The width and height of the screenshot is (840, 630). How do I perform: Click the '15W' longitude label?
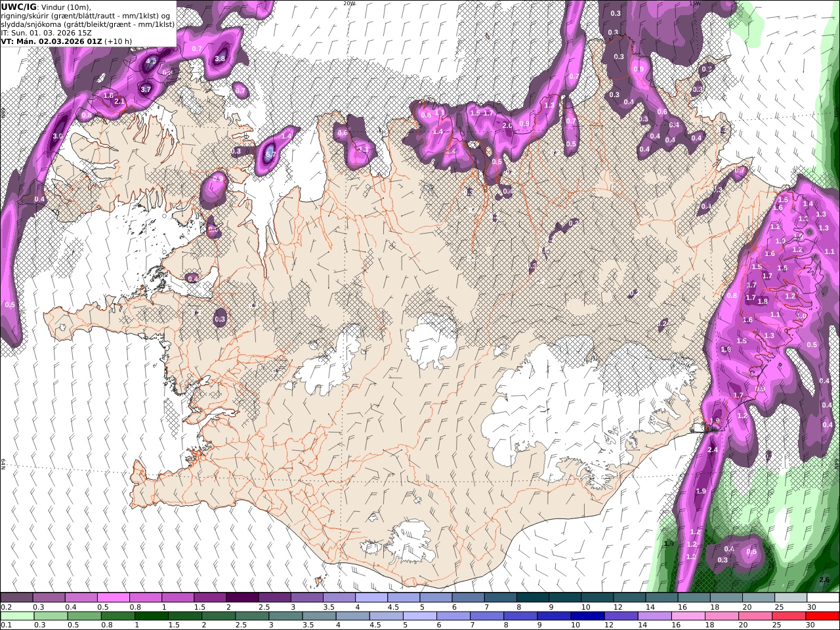click(696, 3)
